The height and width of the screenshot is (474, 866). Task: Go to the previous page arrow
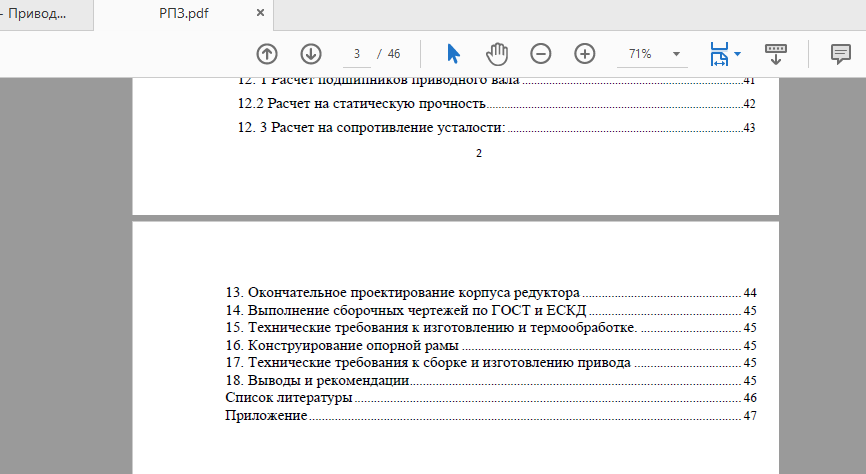(x=267, y=54)
